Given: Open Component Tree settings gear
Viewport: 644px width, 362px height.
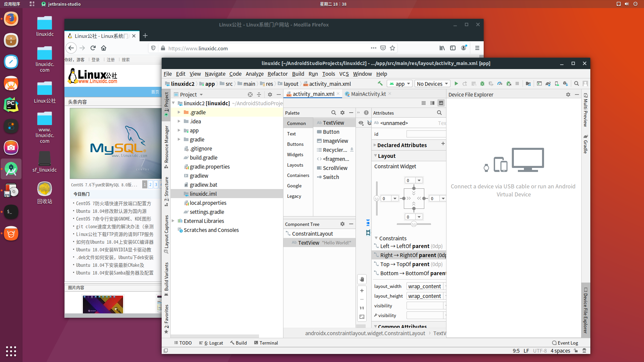Looking at the screenshot, I should pos(342,224).
